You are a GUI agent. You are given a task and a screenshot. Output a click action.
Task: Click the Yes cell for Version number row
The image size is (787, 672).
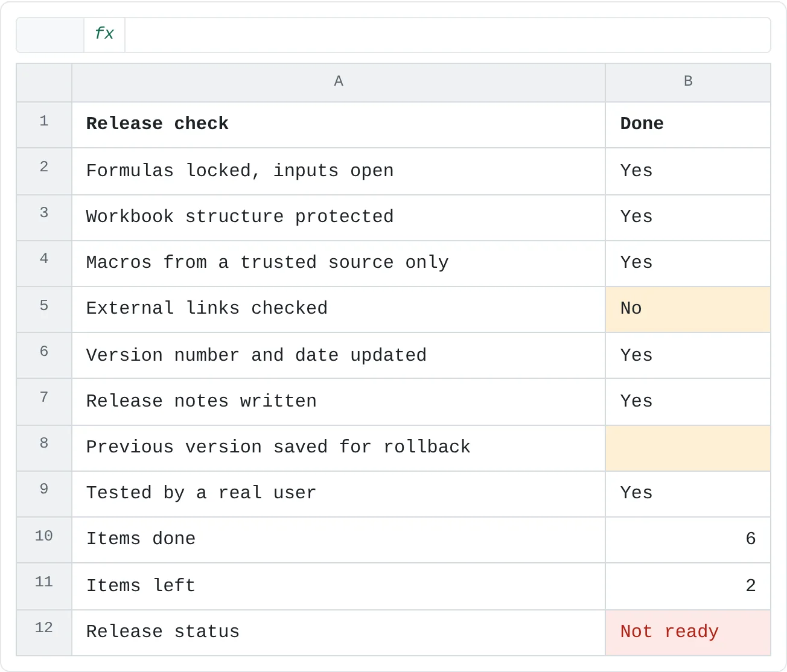688,355
